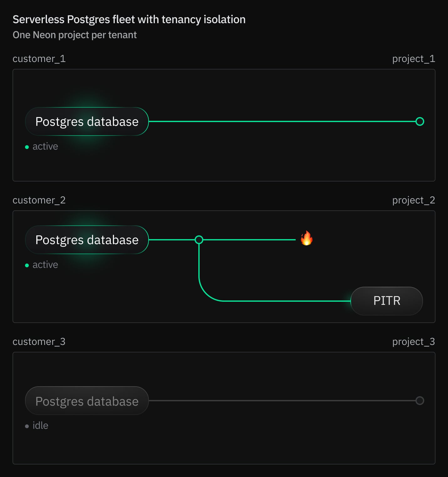Click the 'One Neon project per tenant' subtitle
The width and height of the screenshot is (448, 477).
(75, 35)
